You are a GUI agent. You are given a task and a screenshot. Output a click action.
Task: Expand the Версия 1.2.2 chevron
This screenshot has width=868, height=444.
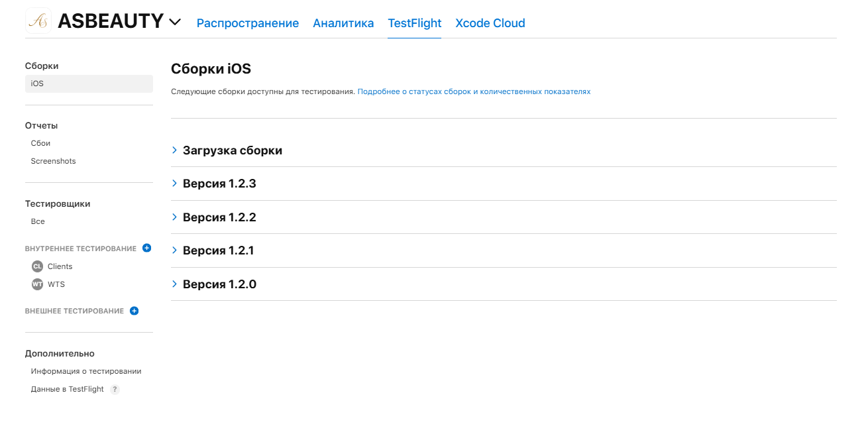(x=175, y=217)
